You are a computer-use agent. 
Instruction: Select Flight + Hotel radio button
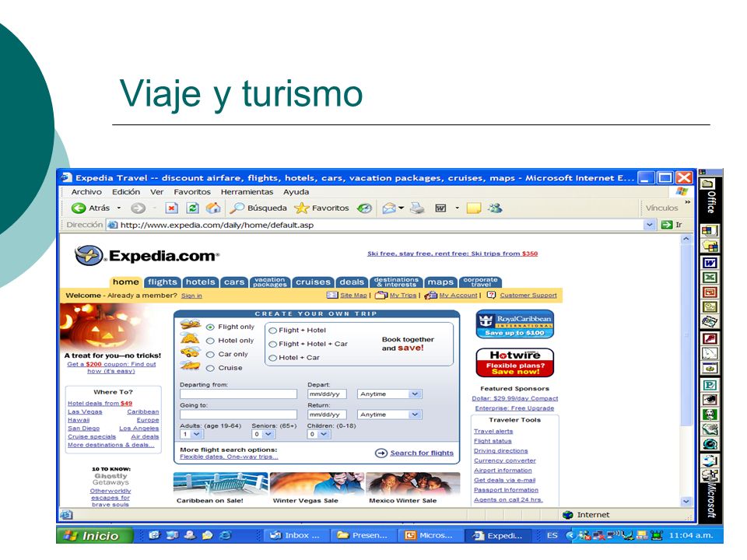pos(273,331)
